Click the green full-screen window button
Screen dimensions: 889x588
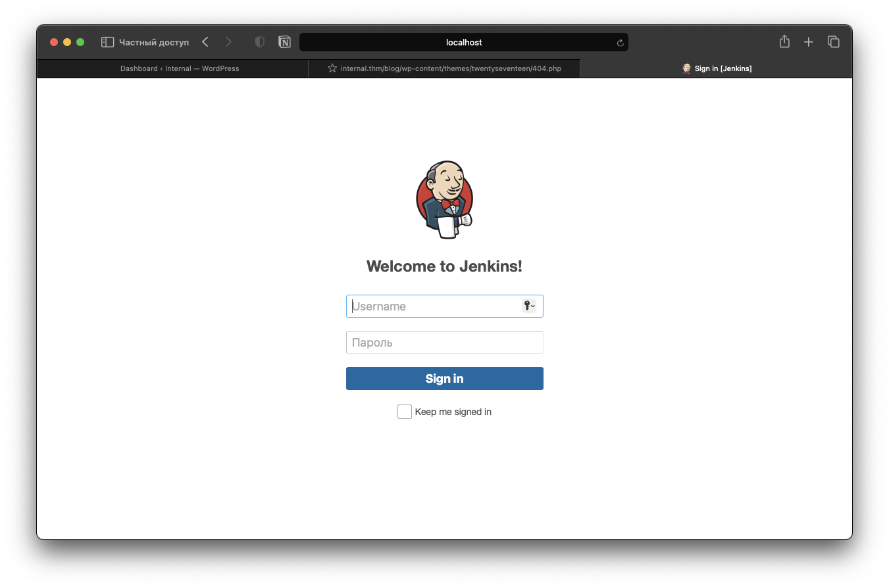point(80,42)
